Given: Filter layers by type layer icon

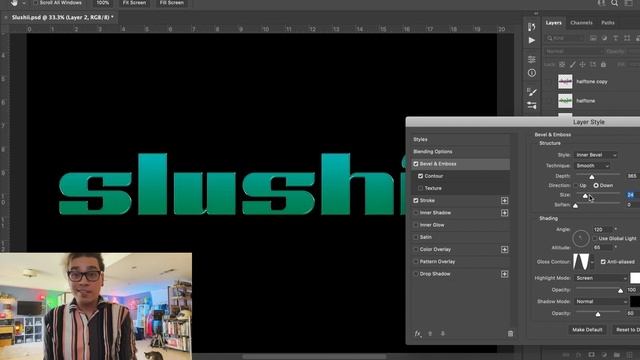Looking at the screenshot, I should [x=616, y=38].
